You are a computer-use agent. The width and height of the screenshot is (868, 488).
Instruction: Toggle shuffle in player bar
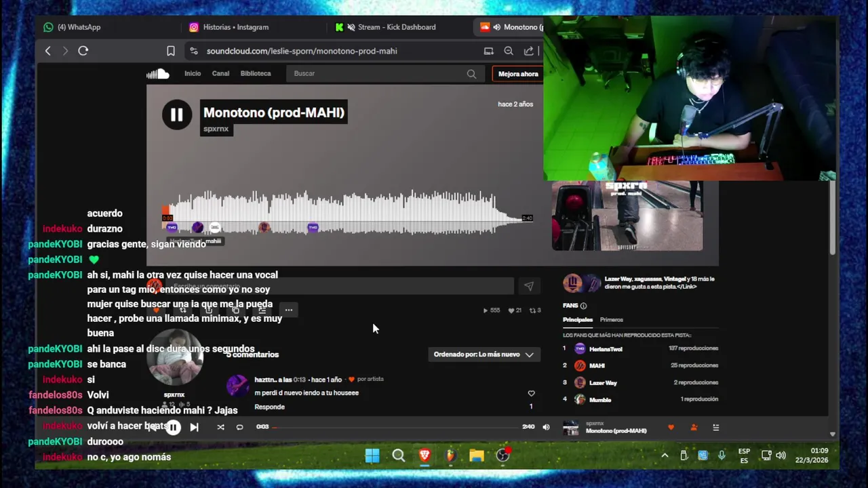[220, 427]
